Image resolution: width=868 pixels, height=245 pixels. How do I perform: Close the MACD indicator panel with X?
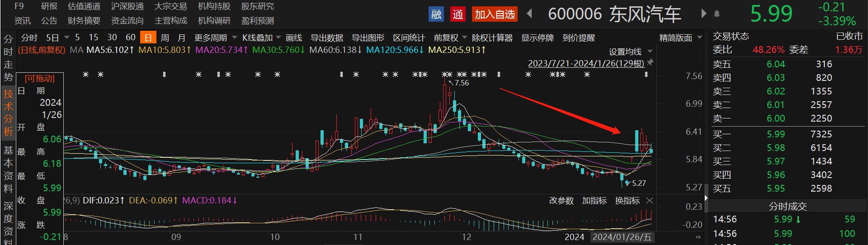pyautogui.click(x=650, y=200)
